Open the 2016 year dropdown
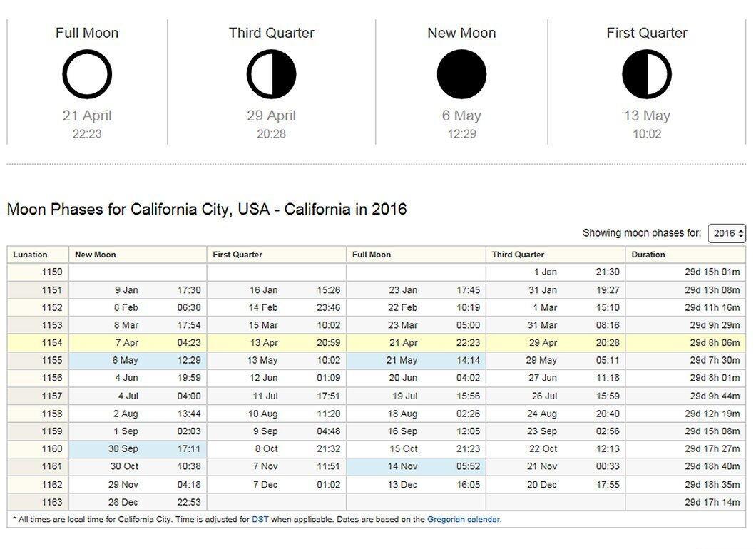756x549 pixels. pyautogui.click(x=727, y=233)
